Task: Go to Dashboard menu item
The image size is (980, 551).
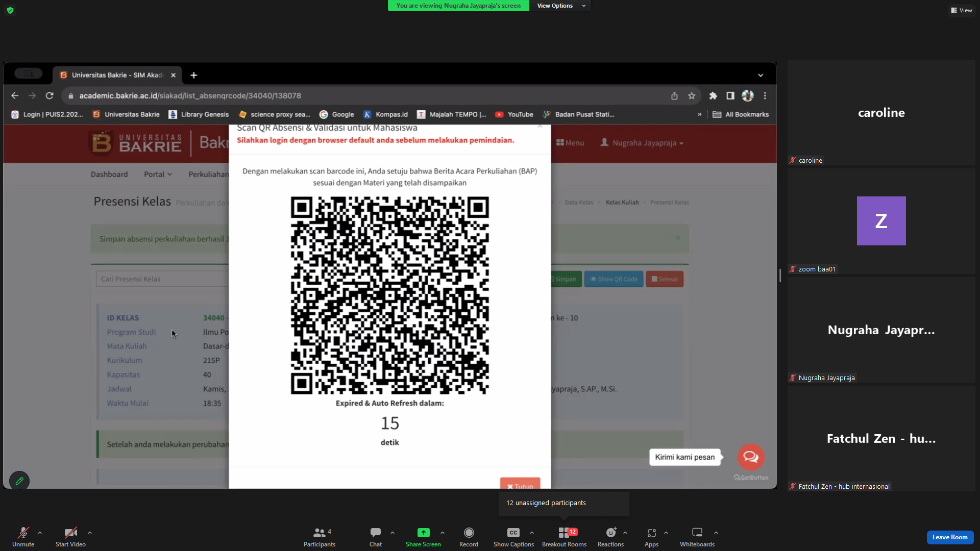Action: 109,174
